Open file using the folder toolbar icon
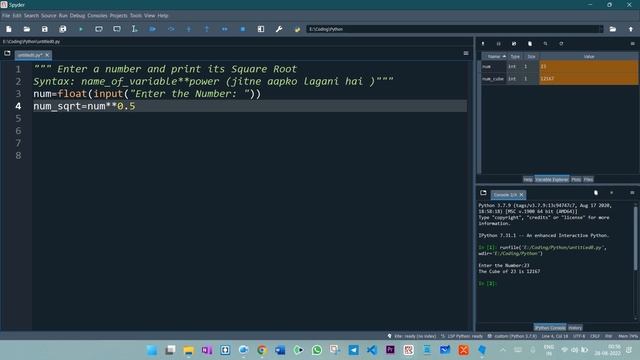640x360 pixels. coord(27,29)
